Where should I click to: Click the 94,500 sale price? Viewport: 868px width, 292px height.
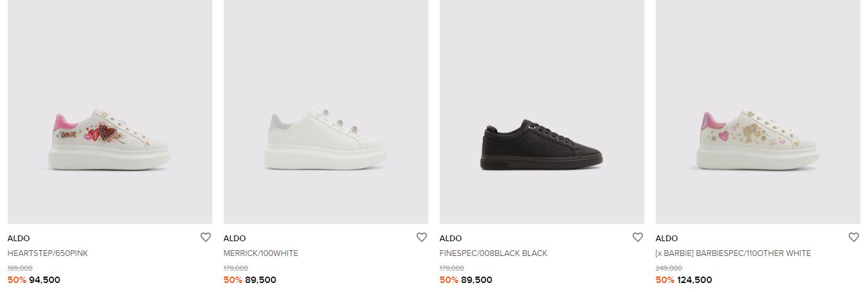point(45,280)
